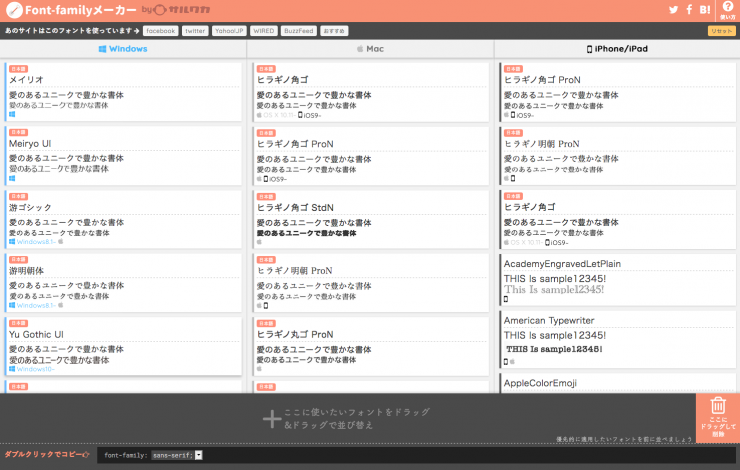740x470 pixels.
Task: Click the trash can delete icon
Action: point(718,405)
